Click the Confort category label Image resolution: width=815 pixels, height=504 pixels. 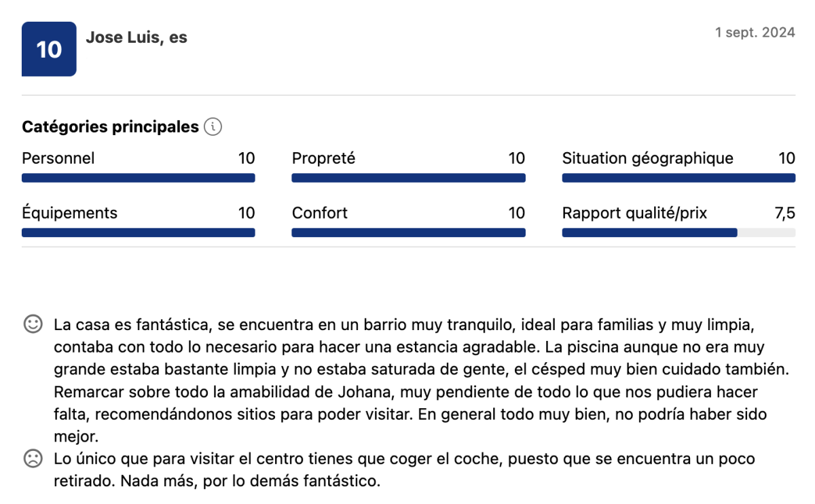[320, 213]
